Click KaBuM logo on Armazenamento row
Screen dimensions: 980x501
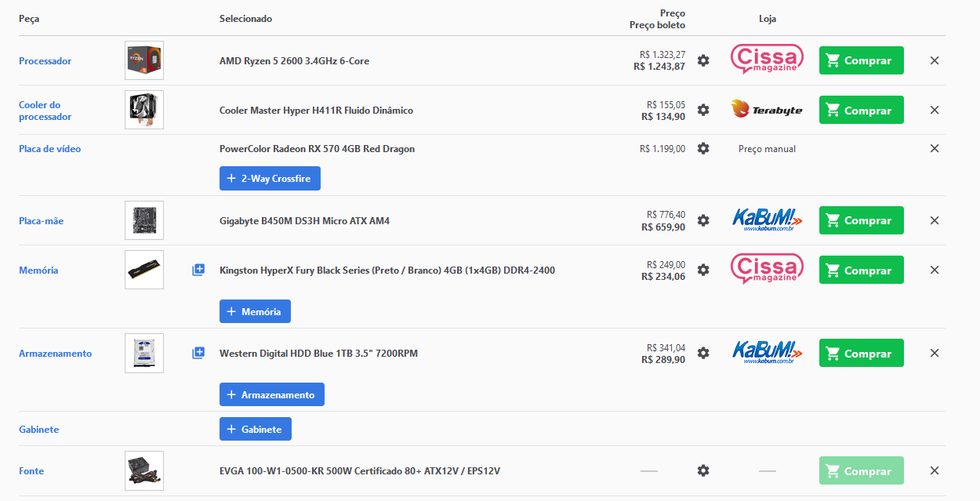coord(767,352)
